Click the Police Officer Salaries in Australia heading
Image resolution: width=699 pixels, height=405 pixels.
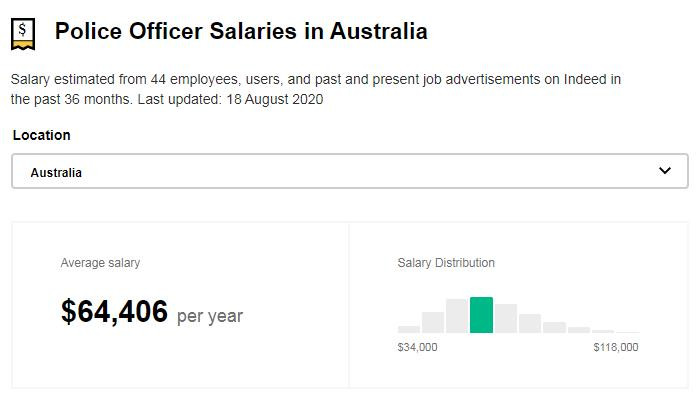(x=241, y=32)
